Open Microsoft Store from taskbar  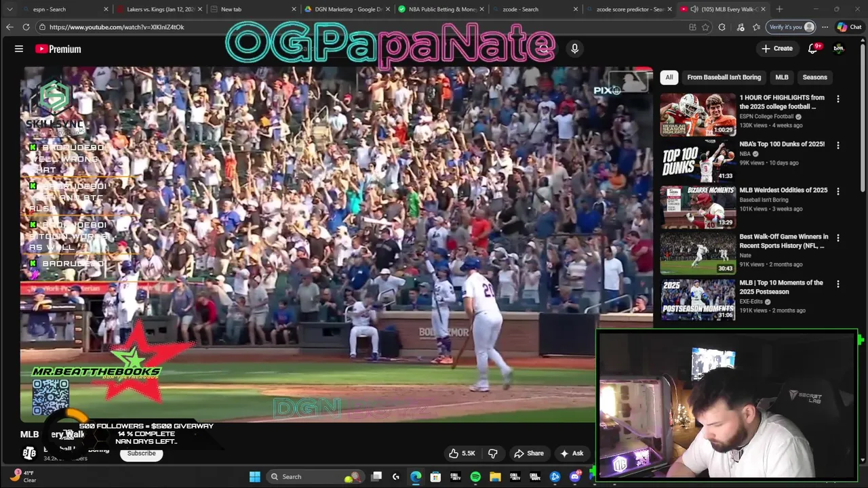coord(435,476)
